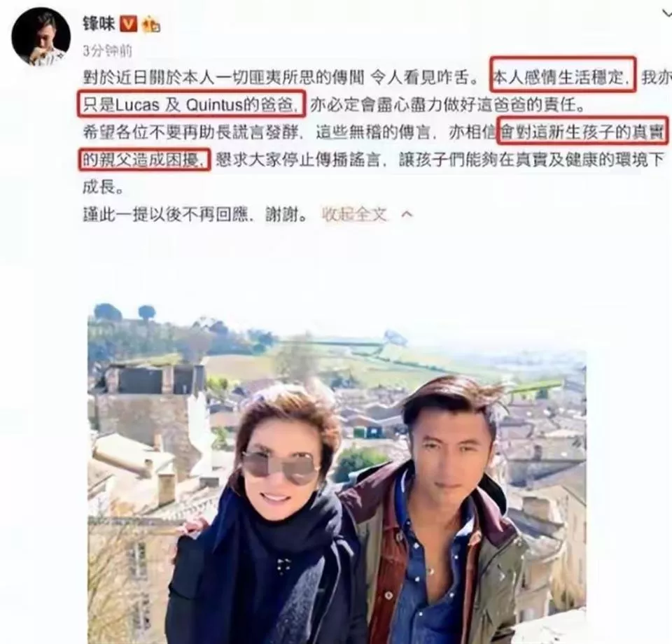This screenshot has height=644, width=672.
Task: Open the 锋味 profile avatar
Action: (x=41, y=36)
